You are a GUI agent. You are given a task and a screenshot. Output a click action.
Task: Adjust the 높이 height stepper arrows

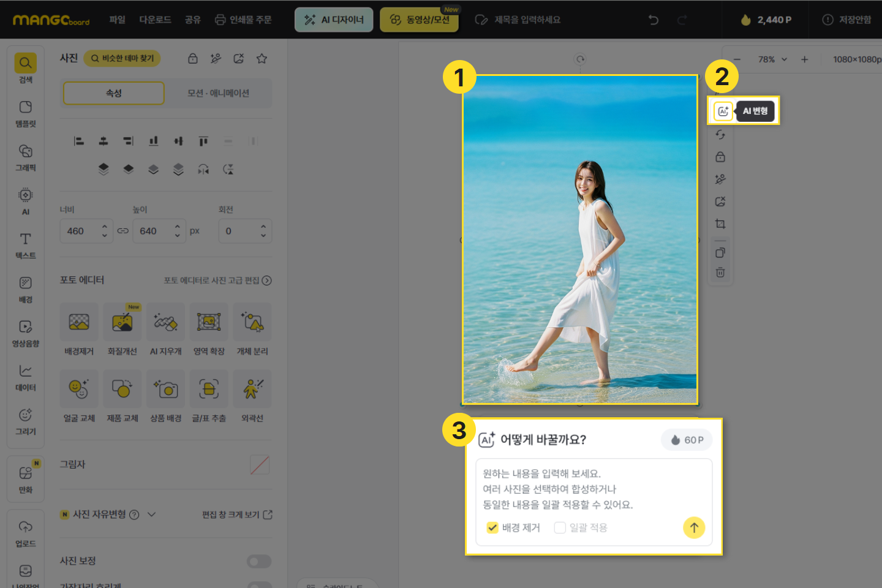pos(178,231)
